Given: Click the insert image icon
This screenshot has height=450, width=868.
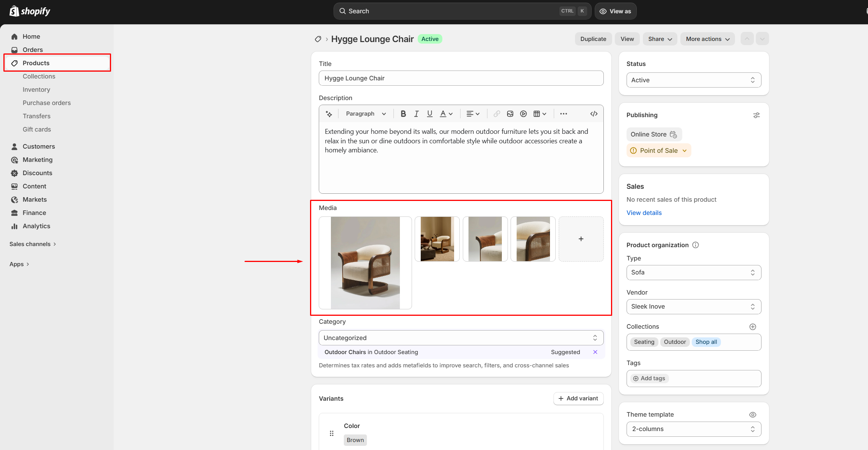Looking at the screenshot, I should 510,114.
